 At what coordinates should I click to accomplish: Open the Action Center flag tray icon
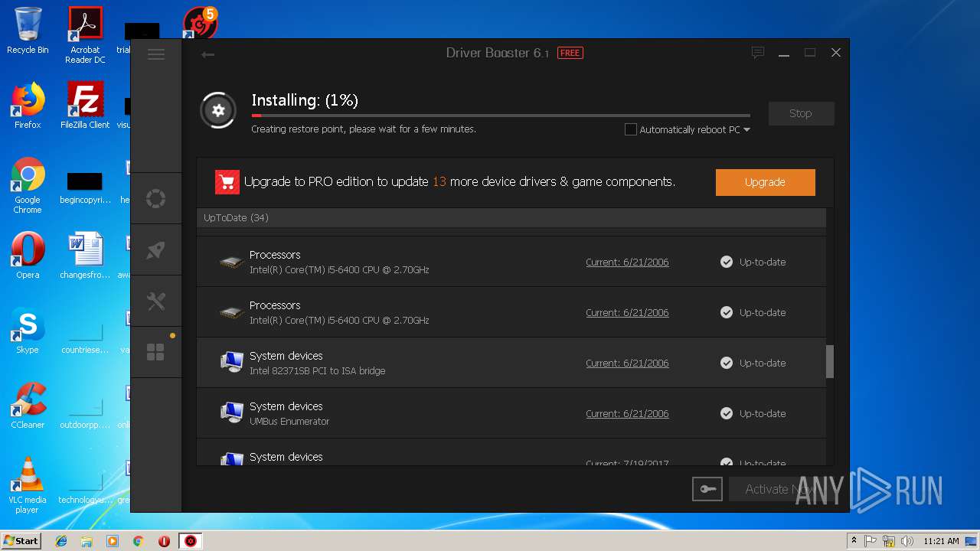coord(871,541)
